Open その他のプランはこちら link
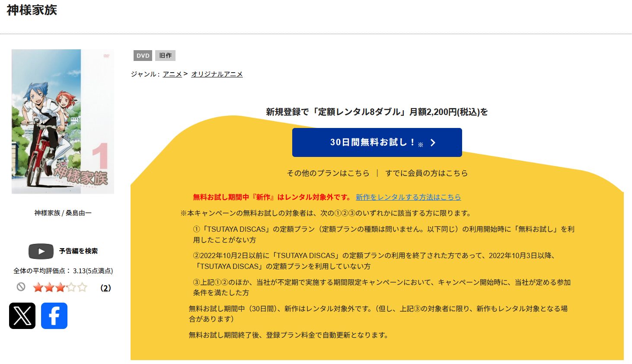This screenshot has height=364, width=632. 328,173
